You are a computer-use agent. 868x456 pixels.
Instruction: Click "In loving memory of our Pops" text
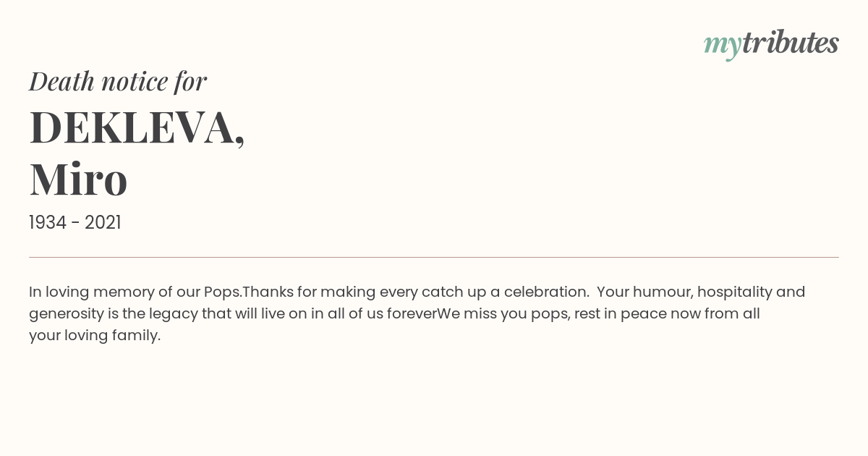point(133,292)
